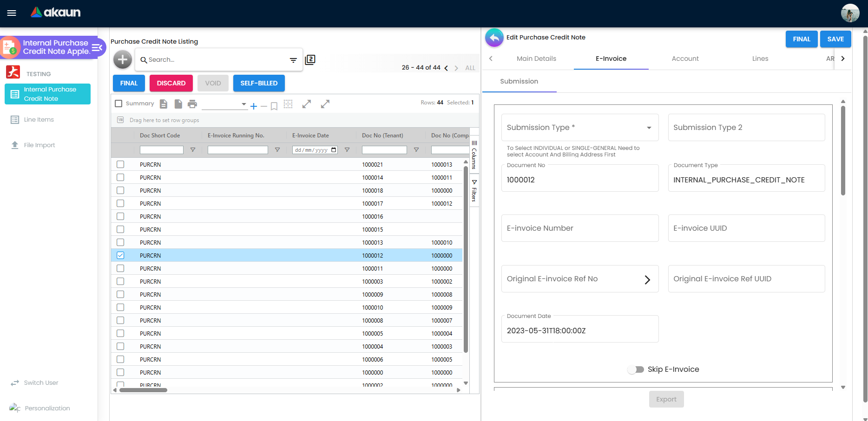The width and height of the screenshot is (868, 421).
Task: Click the printer icon in grid toolbar
Action: (x=192, y=104)
